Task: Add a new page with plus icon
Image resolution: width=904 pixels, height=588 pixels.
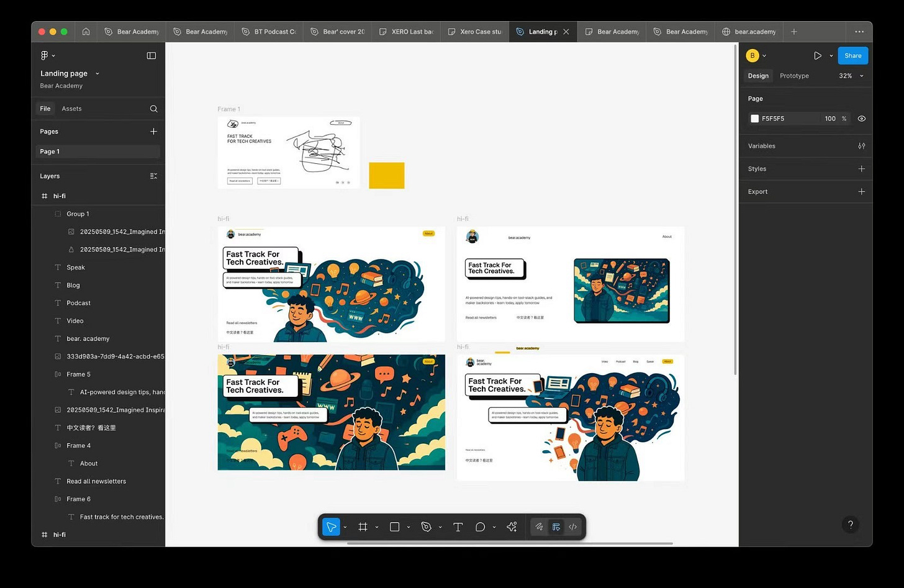Action: pyautogui.click(x=153, y=131)
